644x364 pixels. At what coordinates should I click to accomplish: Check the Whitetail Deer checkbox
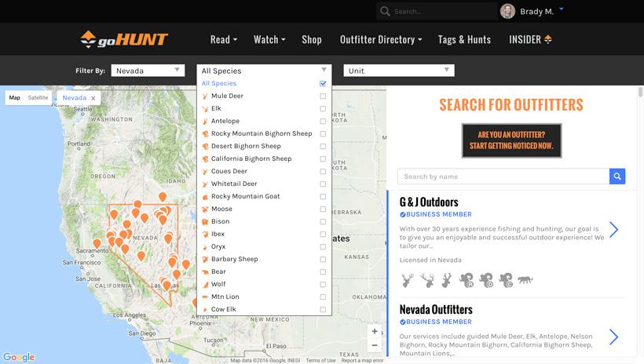tap(323, 184)
